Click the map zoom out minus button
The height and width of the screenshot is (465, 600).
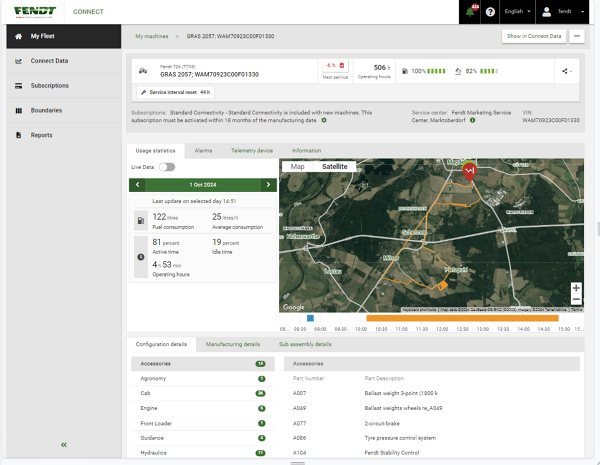tap(576, 300)
